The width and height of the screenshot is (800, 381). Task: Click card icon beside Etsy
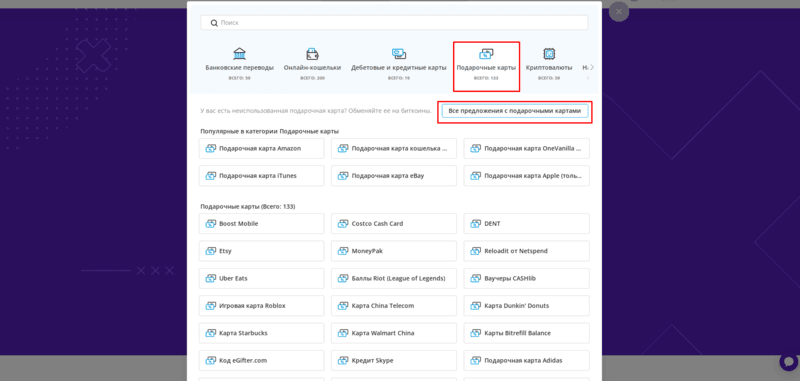tap(211, 251)
